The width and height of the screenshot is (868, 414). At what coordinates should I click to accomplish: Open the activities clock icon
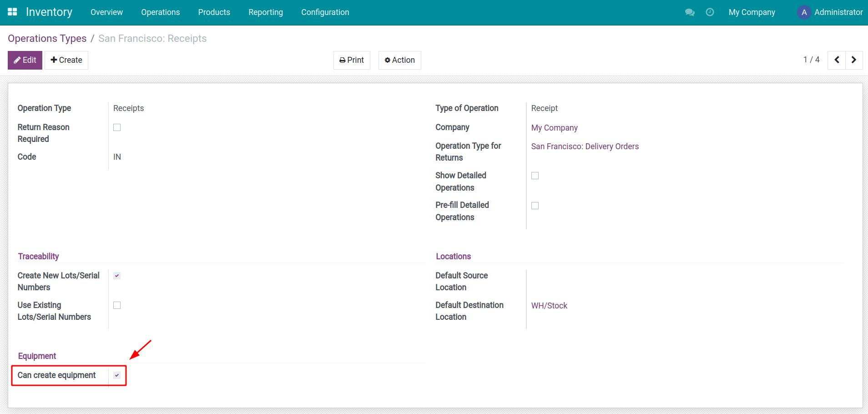tap(710, 12)
